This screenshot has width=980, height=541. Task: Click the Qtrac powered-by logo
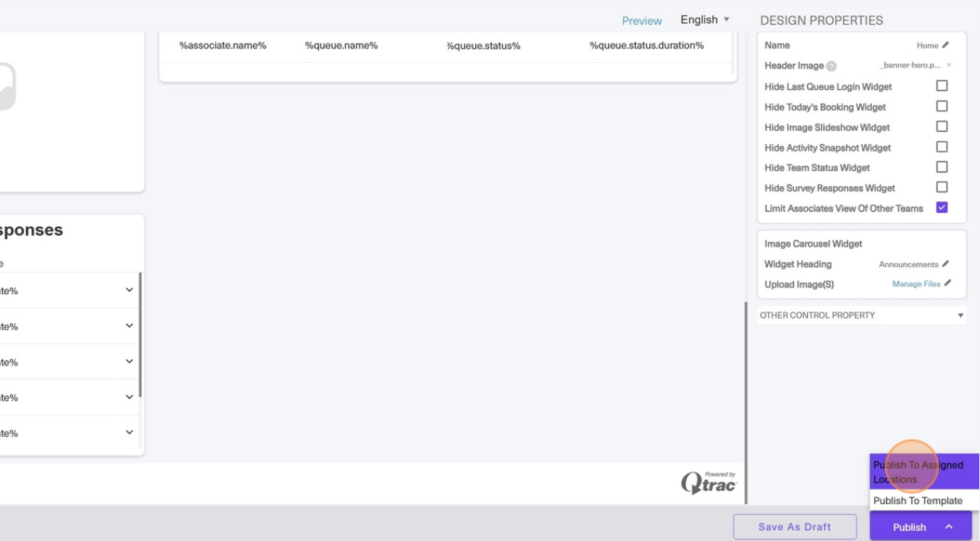point(709,482)
